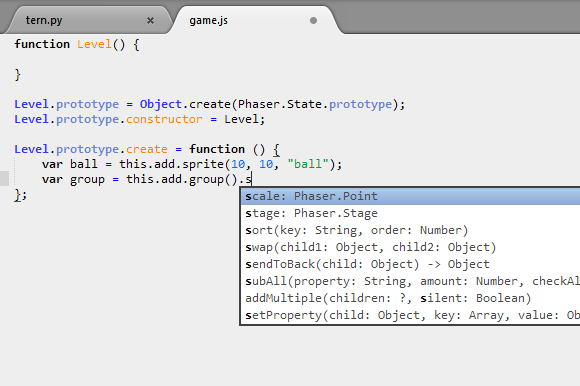Select sendToBack(child) autocomplete entry
580x386 pixels.
click(411, 264)
